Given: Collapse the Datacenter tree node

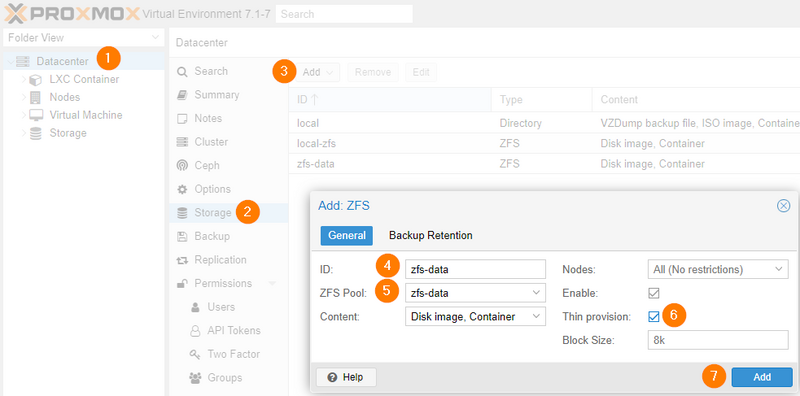Looking at the screenshot, I should tap(11, 62).
